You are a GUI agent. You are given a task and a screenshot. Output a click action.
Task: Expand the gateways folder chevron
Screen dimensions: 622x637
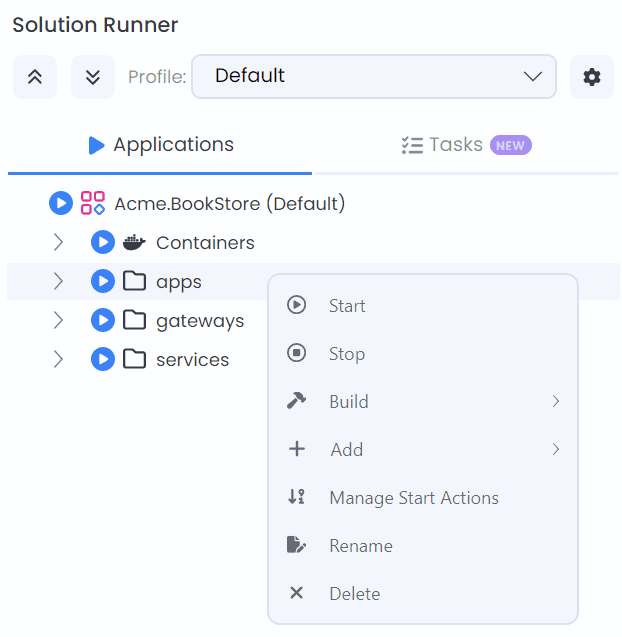pyautogui.click(x=58, y=321)
